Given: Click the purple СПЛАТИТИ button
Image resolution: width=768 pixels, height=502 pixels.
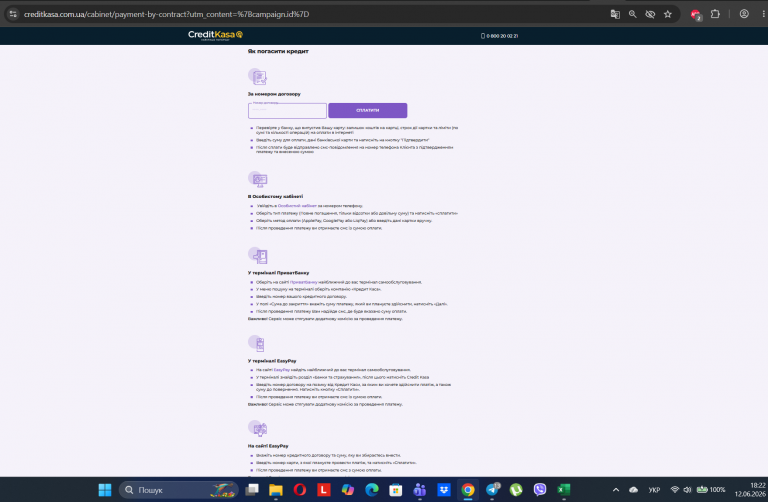Looking at the screenshot, I should pyautogui.click(x=368, y=110).
